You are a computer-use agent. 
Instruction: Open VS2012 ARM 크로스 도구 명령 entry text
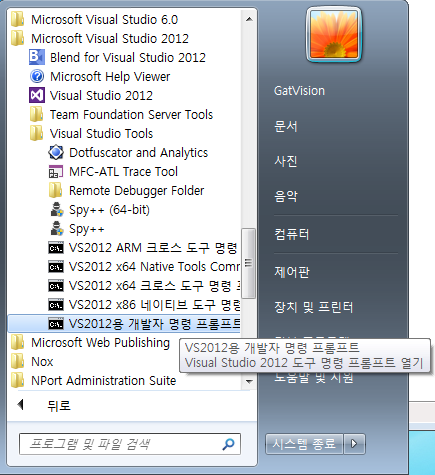point(153,248)
